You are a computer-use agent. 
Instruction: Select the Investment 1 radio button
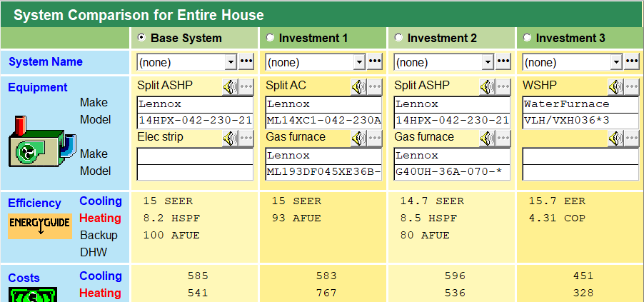point(270,38)
